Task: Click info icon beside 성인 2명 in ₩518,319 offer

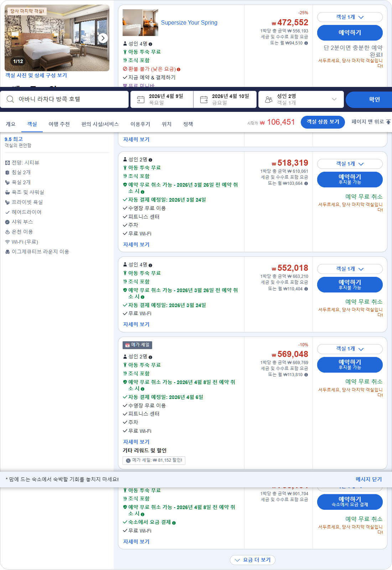Action: point(150,160)
